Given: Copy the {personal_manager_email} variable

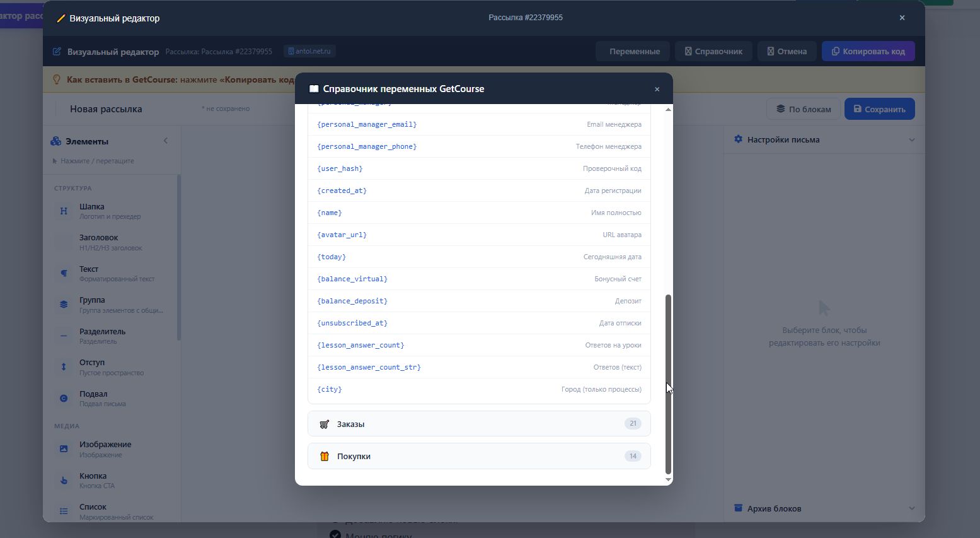Looking at the screenshot, I should click(479, 124).
